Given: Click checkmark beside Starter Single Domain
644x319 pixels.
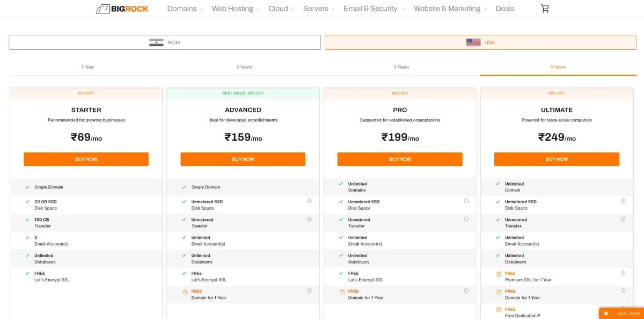Looking at the screenshot, I should (27, 187).
